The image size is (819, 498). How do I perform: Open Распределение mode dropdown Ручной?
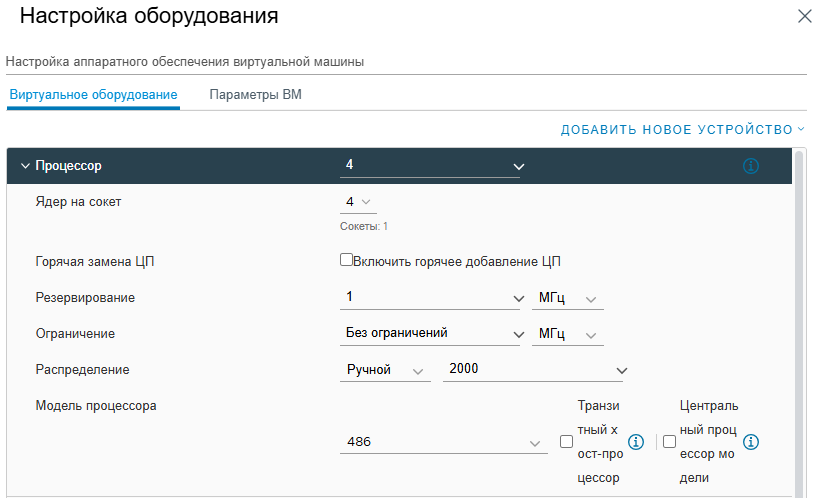(385, 370)
